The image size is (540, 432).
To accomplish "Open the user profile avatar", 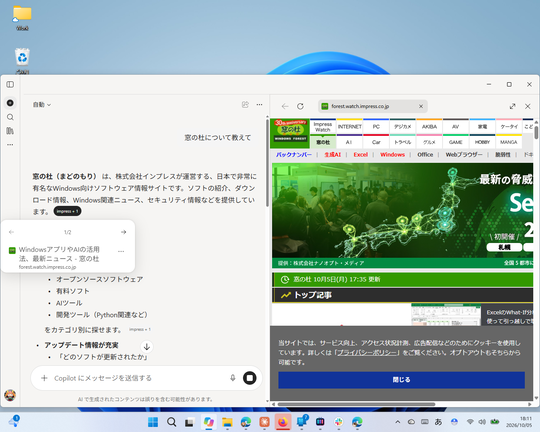I will [x=10, y=395].
